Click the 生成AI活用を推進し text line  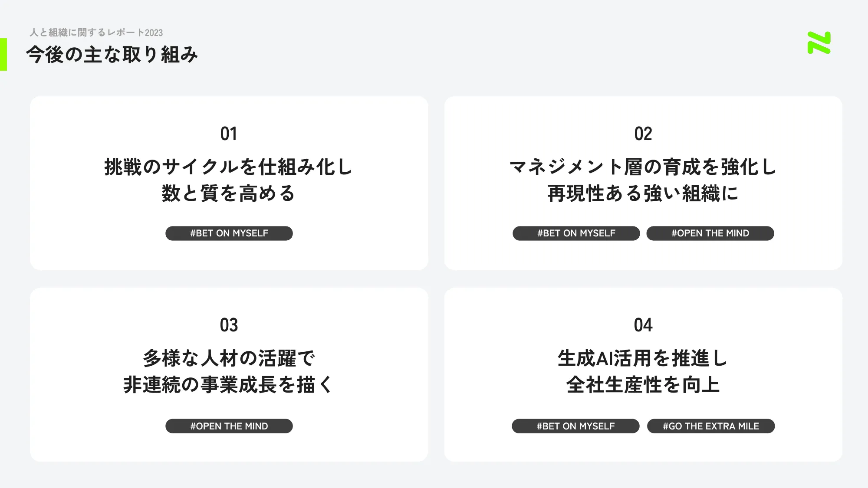(x=643, y=358)
